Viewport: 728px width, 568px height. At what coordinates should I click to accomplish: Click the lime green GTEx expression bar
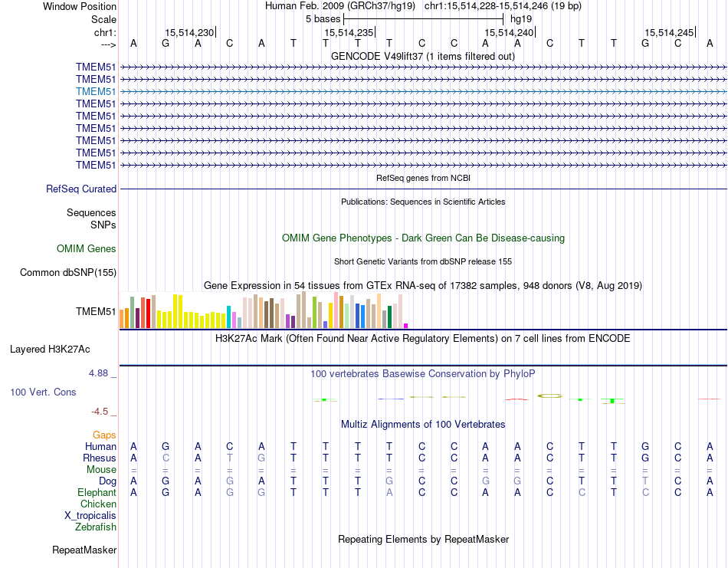coord(314,313)
